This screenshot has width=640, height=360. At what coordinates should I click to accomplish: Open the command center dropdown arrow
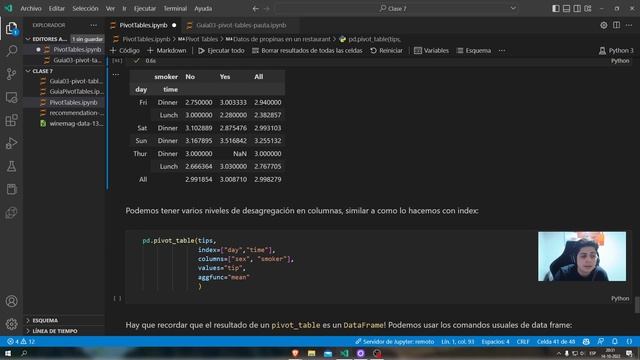click(x=513, y=9)
